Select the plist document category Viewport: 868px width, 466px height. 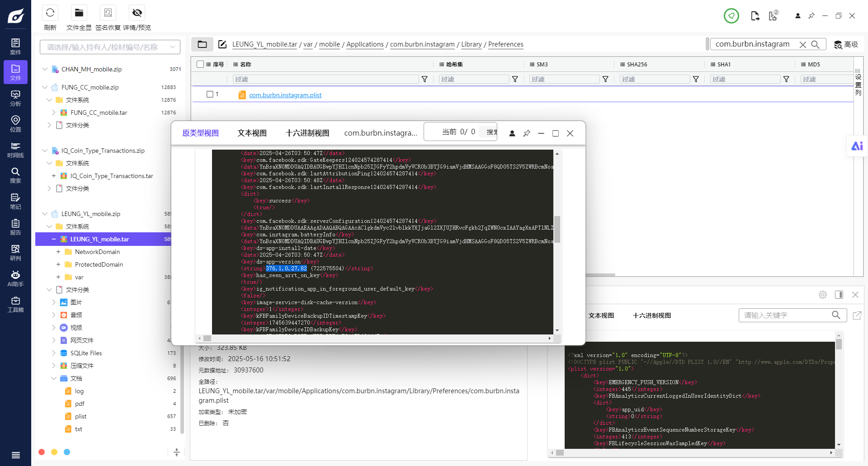click(80, 416)
